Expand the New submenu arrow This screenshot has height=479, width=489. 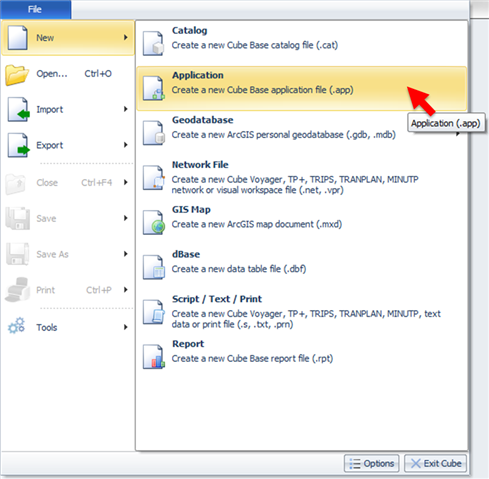[126, 37]
